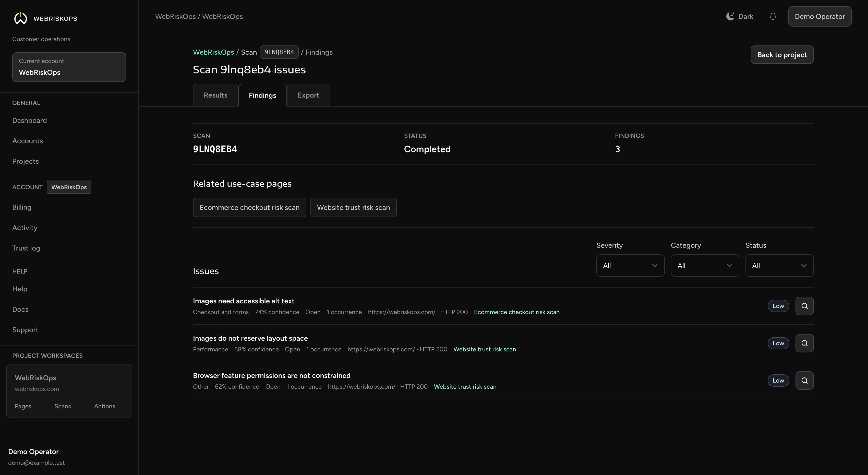The image size is (868, 475).
Task: Select the Findings tab
Action: coord(262,96)
